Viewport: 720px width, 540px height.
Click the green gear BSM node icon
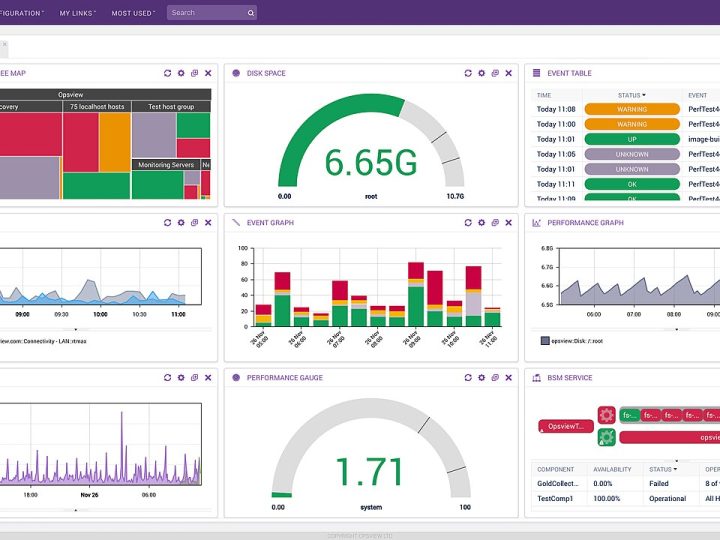pos(607,437)
